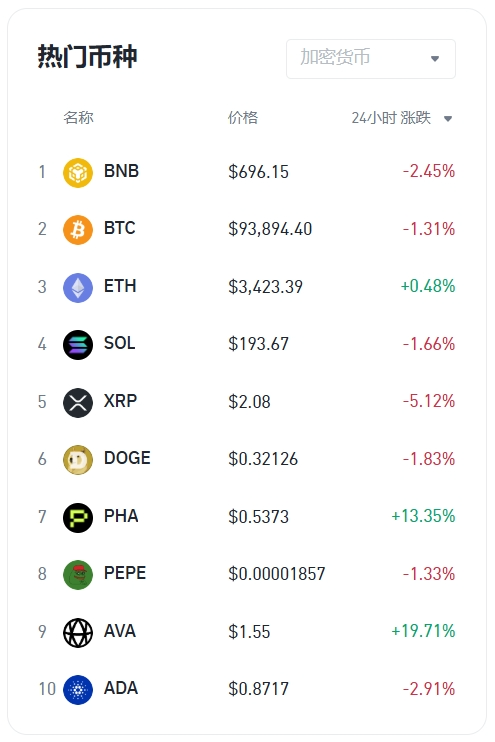Select the Ethereum diamond icon
Viewport: 495px width, 742px height.
tap(78, 288)
